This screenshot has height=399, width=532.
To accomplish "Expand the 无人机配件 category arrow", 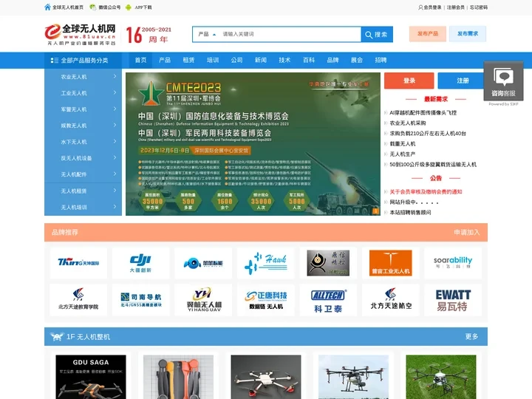I will point(115,174).
